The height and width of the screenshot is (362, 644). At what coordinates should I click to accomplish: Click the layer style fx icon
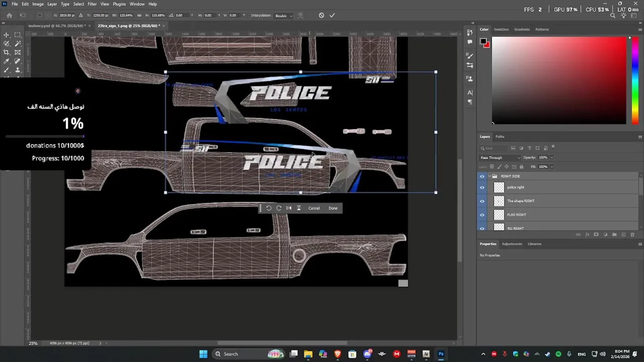pos(587,235)
